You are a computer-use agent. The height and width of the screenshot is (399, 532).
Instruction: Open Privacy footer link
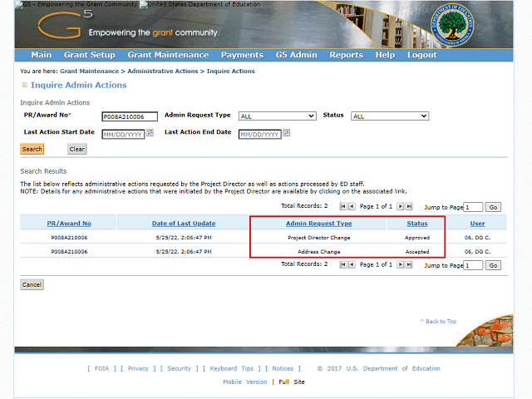pyautogui.click(x=138, y=368)
